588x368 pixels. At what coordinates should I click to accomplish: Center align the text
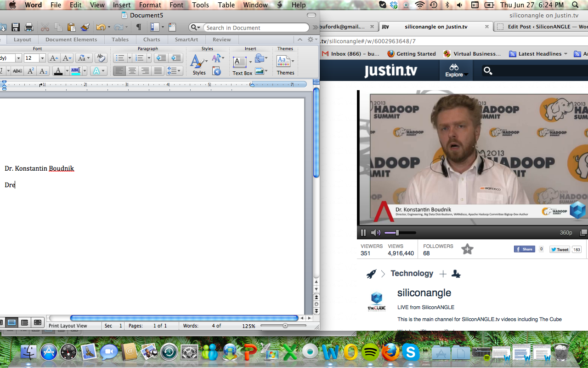pyautogui.click(x=132, y=71)
